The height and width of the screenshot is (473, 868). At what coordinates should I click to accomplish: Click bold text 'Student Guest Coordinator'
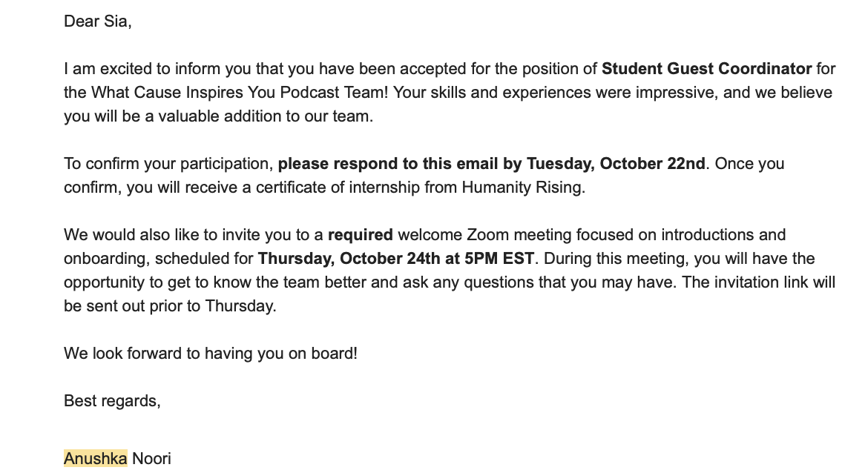(x=706, y=69)
